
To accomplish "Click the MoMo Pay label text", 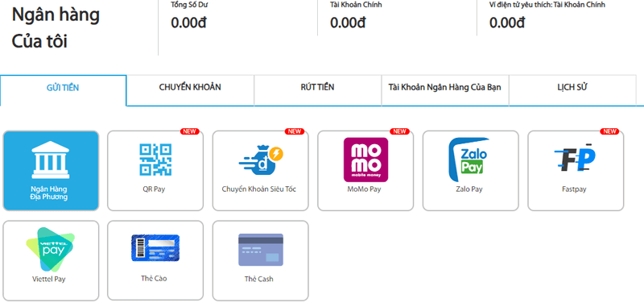I will (364, 189).
